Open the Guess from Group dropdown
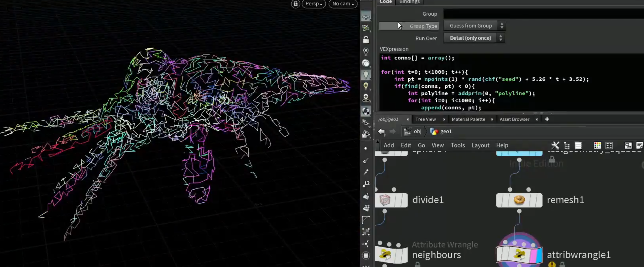Screen dimensions: 644x267 [474, 26]
